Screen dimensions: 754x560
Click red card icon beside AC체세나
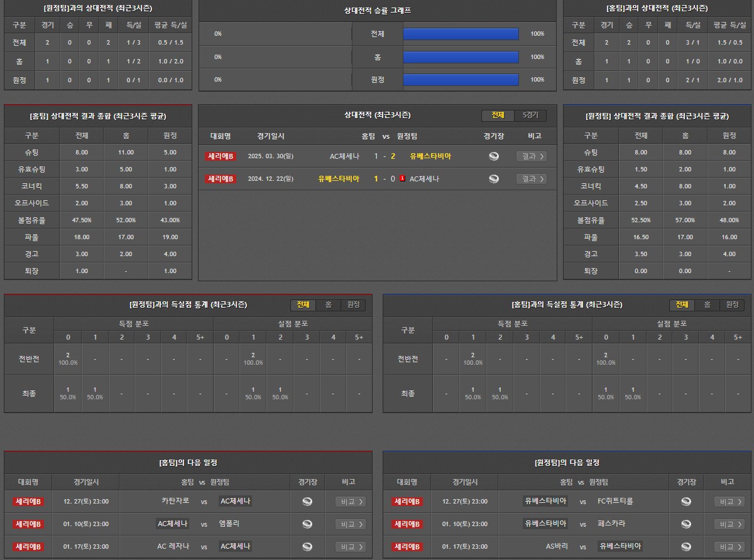[x=402, y=179]
